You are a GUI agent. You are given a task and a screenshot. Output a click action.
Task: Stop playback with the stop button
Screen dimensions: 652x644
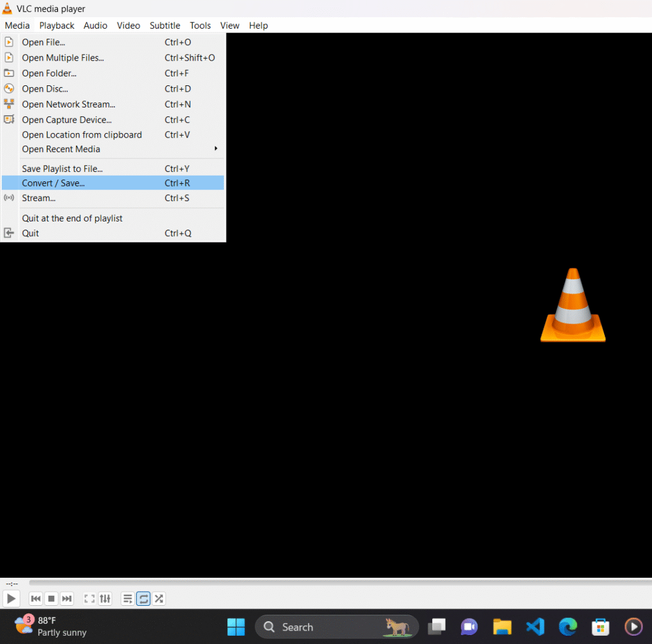point(51,599)
